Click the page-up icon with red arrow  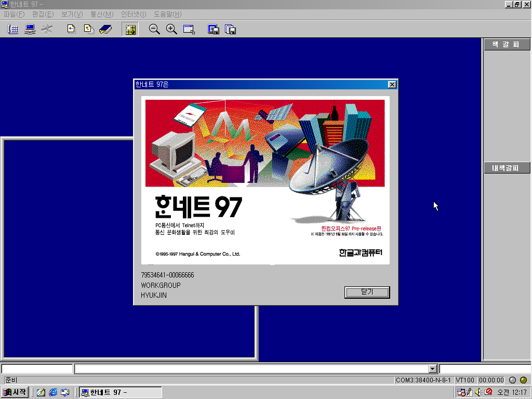tap(89, 30)
